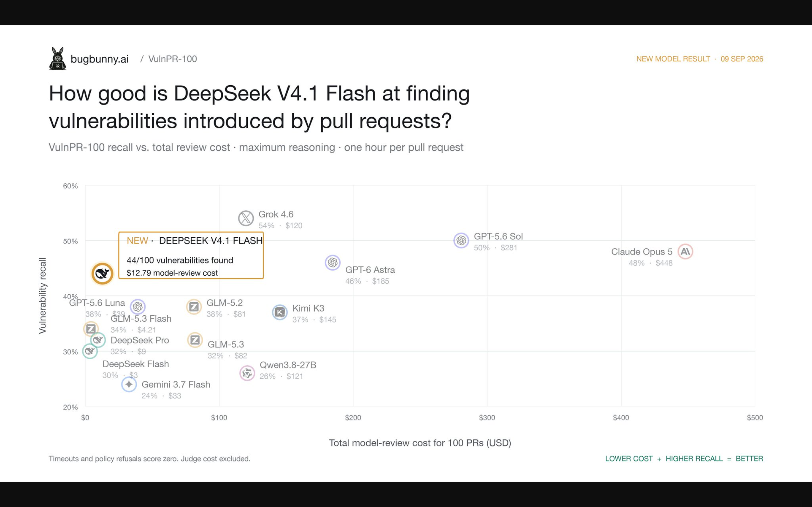The height and width of the screenshot is (507, 812).
Task: Select the GPT-5.6 Luna OpenAI marker
Action: point(138,306)
